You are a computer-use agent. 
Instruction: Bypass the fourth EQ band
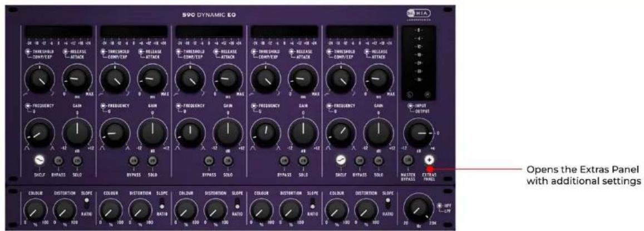point(284,161)
